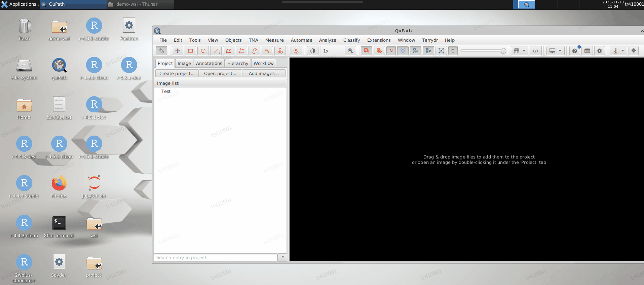Toggle pixel classification overlay (C)
Screen dimensions: 644x285
point(453,51)
